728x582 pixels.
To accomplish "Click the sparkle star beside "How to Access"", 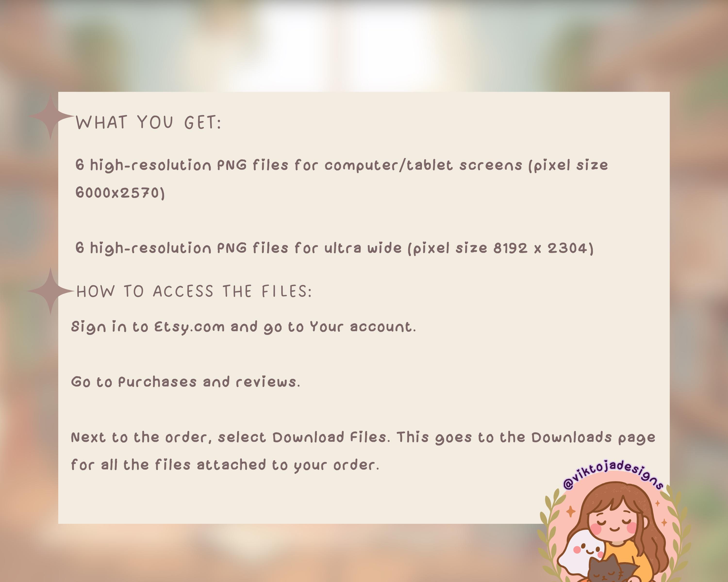I will [x=51, y=291].
